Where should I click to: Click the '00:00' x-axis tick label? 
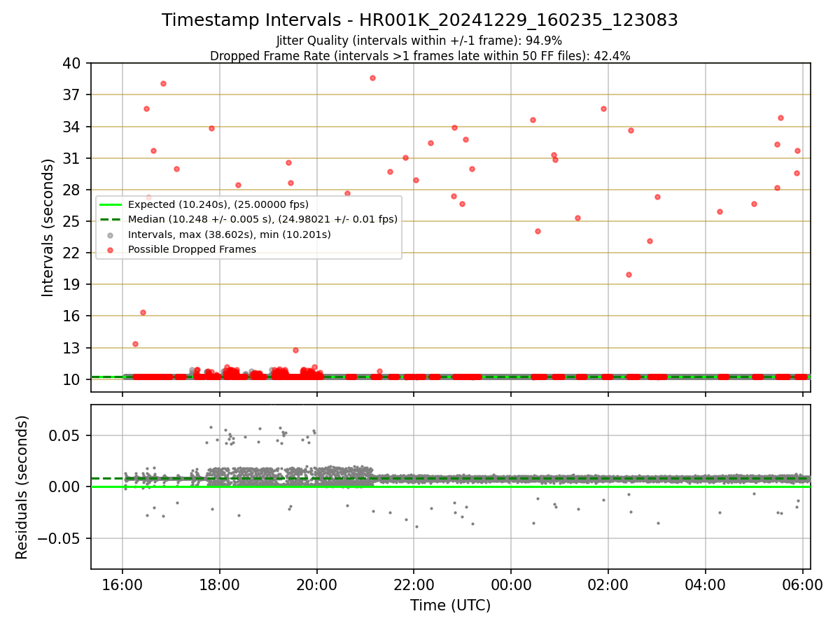pos(511,584)
